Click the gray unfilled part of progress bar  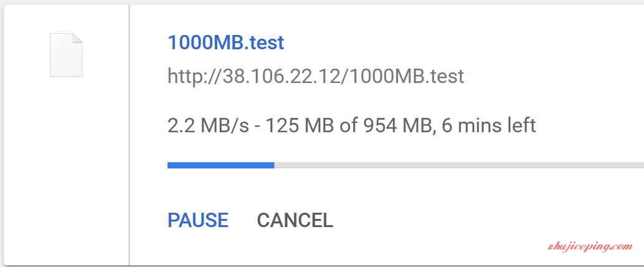pos(459,165)
